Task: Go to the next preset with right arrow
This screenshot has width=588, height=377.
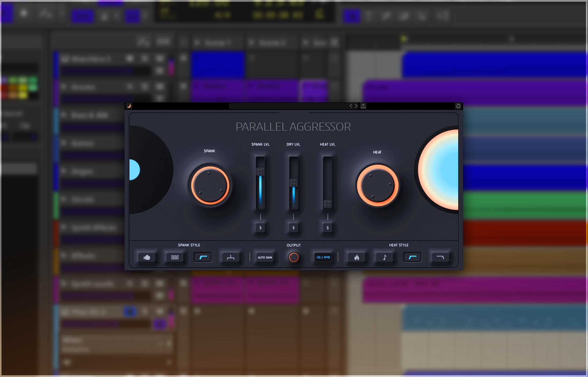Action: coord(356,106)
